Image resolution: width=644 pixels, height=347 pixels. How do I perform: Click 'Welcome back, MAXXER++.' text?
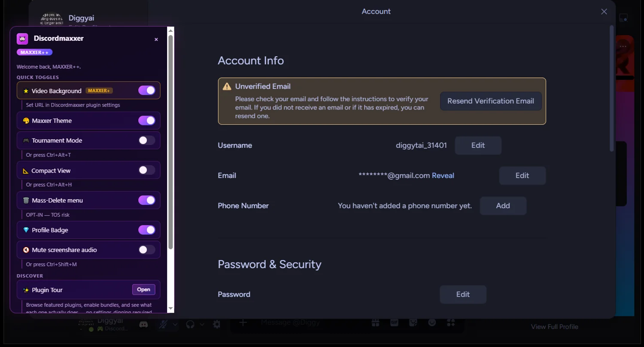point(49,67)
